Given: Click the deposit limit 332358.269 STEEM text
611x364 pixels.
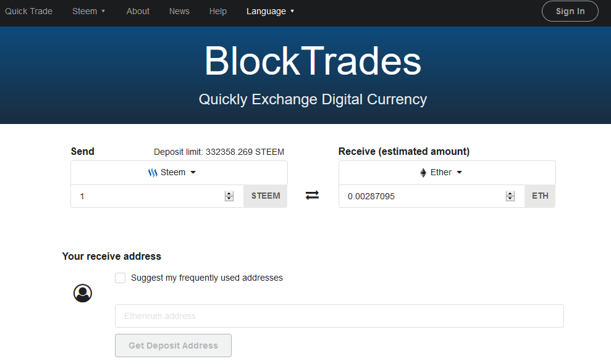Looking at the screenshot, I should (x=219, y=152).
